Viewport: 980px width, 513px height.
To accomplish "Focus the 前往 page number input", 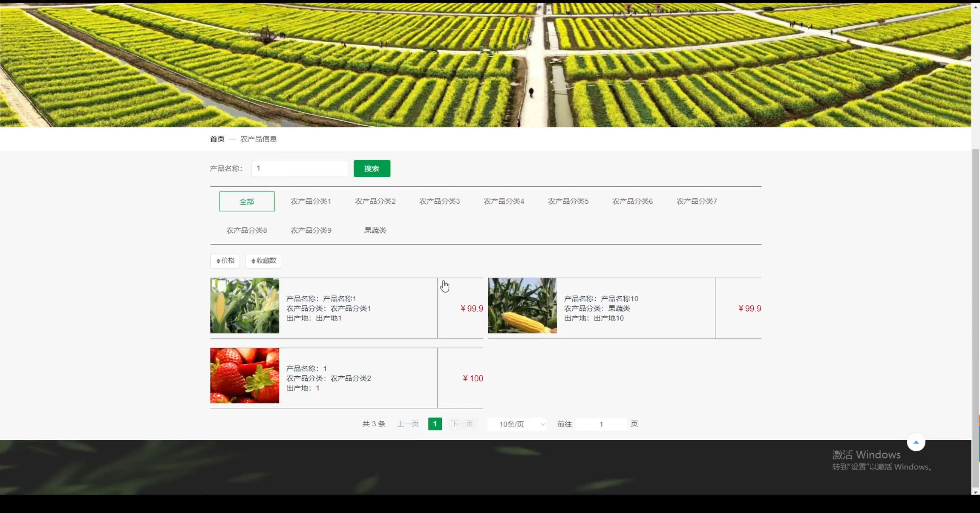I will point(601,424).
